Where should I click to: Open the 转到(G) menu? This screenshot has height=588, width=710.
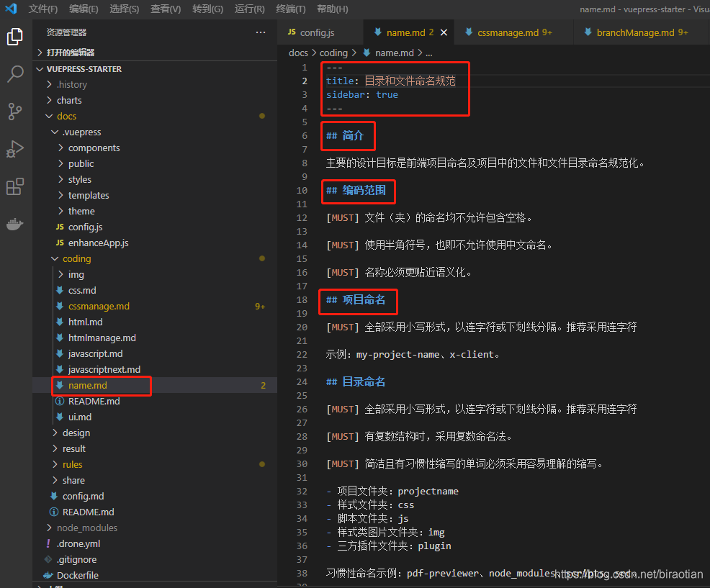(208, 9)
